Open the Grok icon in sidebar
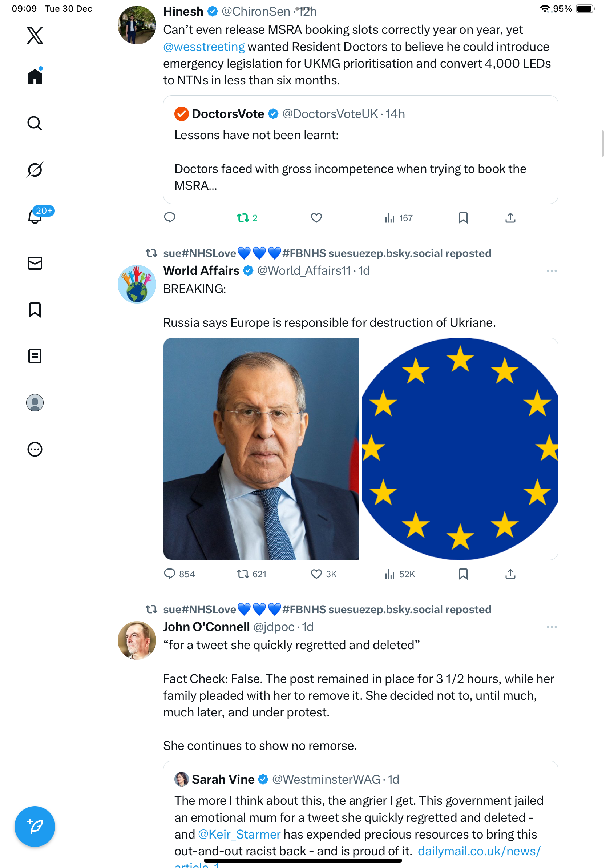606x868 pixels. tap(35, 170)
